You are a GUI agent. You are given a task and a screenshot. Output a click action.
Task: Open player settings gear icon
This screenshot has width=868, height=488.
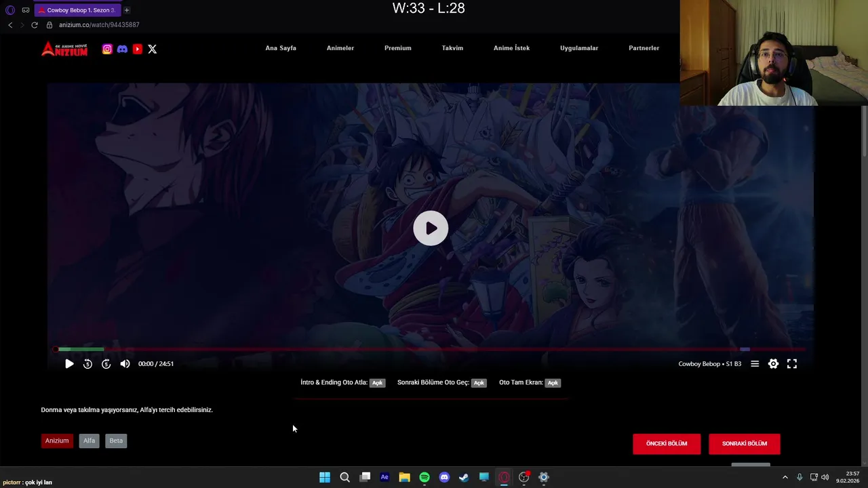click(773, 364)
